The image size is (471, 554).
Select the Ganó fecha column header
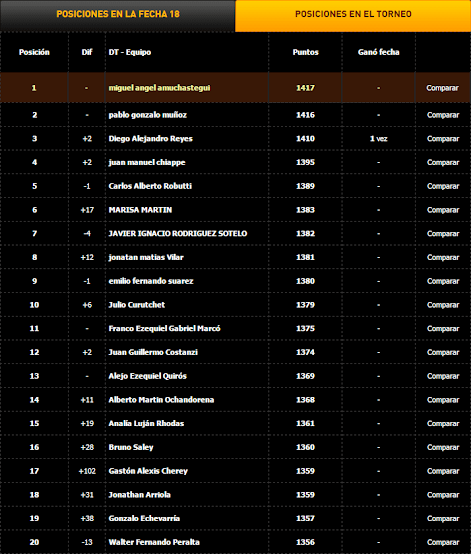[378, 52]
